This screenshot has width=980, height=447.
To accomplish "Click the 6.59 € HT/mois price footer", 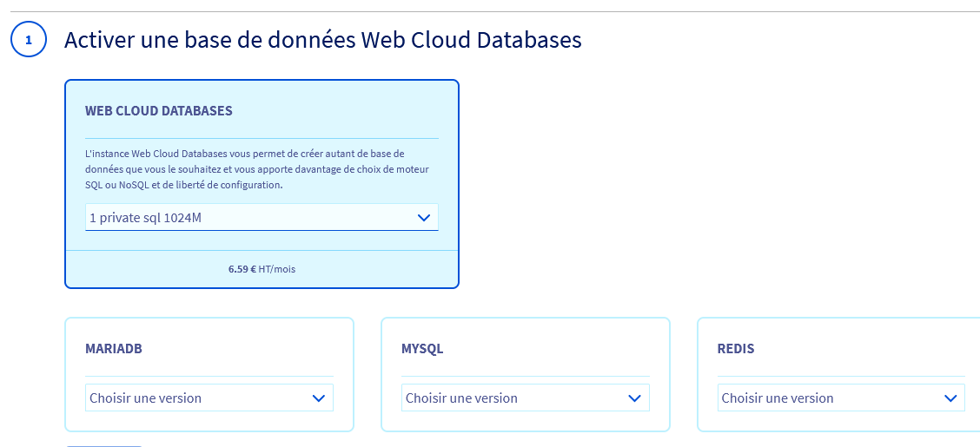I will pyautogui.click(x=262, y=269).
